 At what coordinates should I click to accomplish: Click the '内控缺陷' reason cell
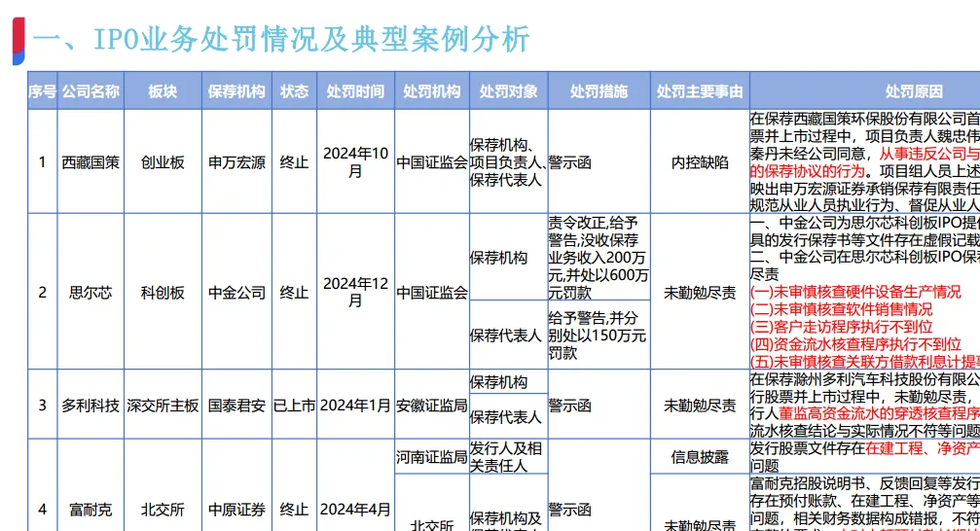(700, 161)
